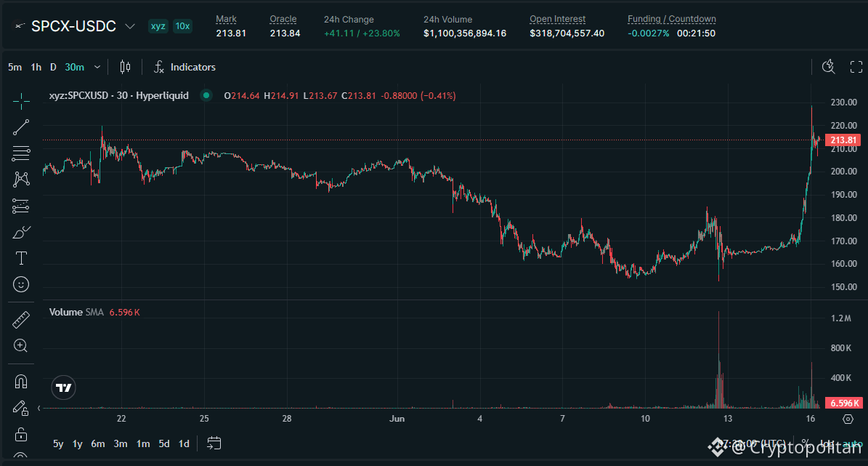Select the text annotation tool

click(21, 258)
